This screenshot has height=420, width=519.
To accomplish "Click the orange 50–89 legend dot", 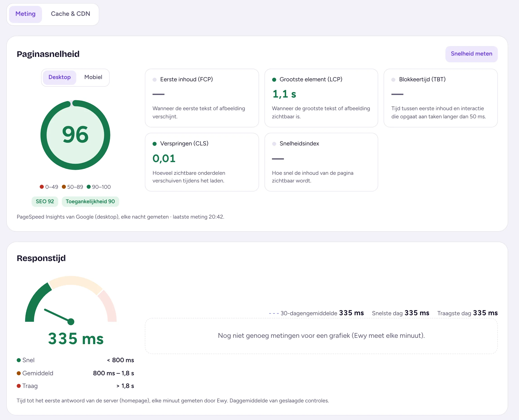I will pos(64,187).
